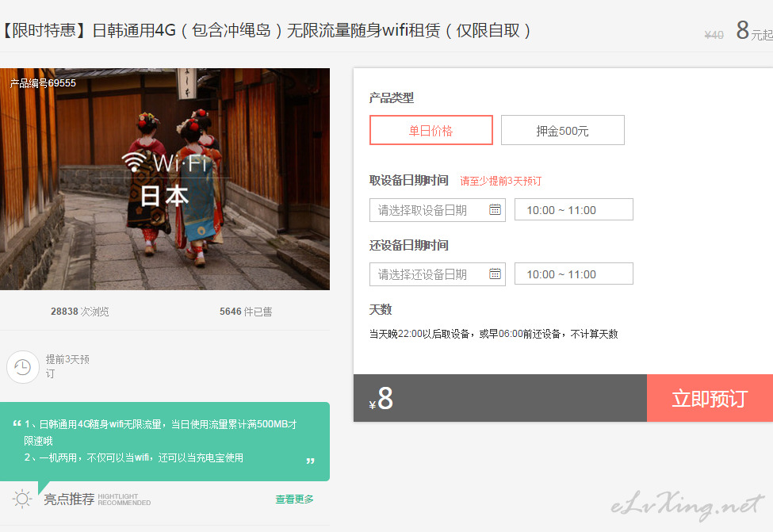
Task: Click the 产品类型 section label
Action: tap(392, 98)
